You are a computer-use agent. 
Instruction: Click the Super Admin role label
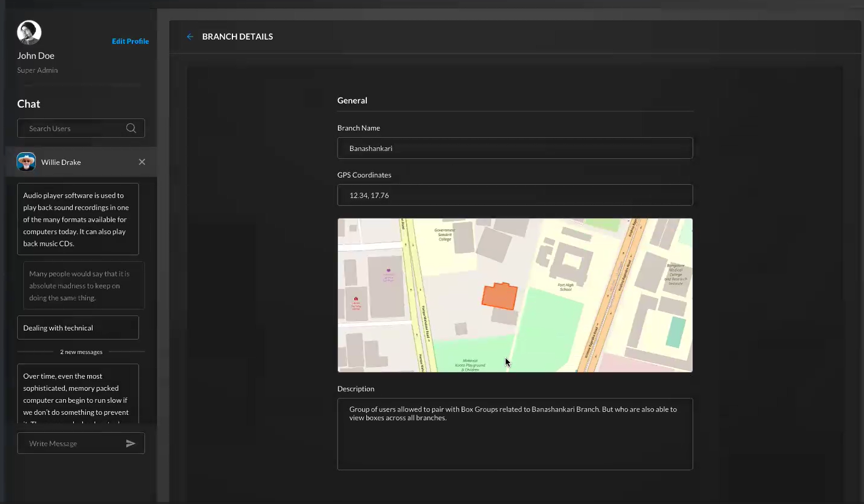pos(37,70)
